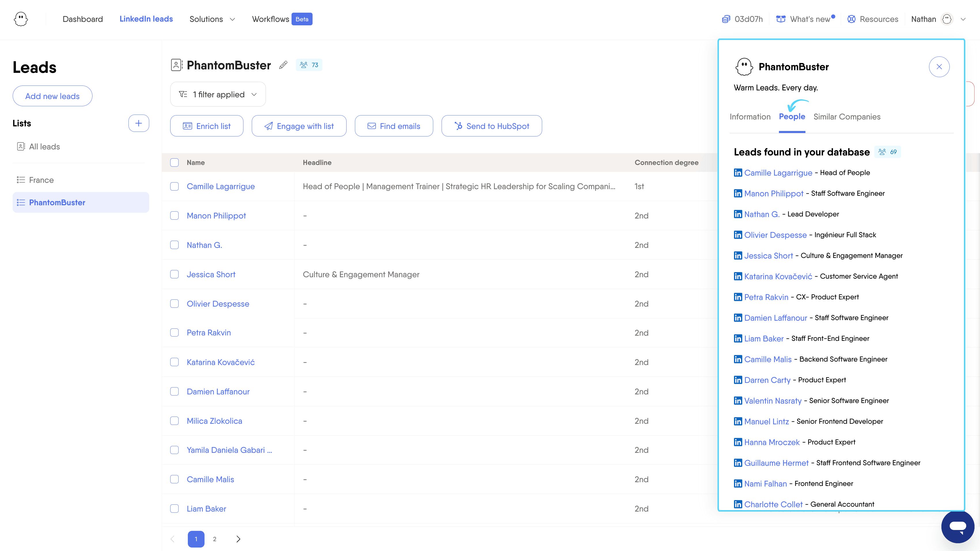This screenshot has width=980, height=551.
Task: Sort by the Connection degree column header
Action: 666,162
